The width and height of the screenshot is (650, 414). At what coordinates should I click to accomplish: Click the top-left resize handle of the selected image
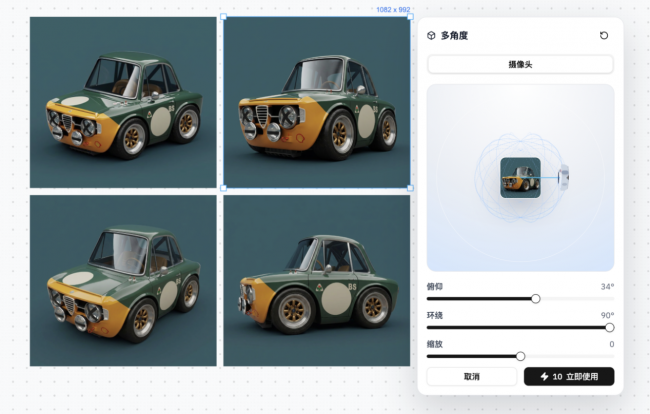[223, 17]
